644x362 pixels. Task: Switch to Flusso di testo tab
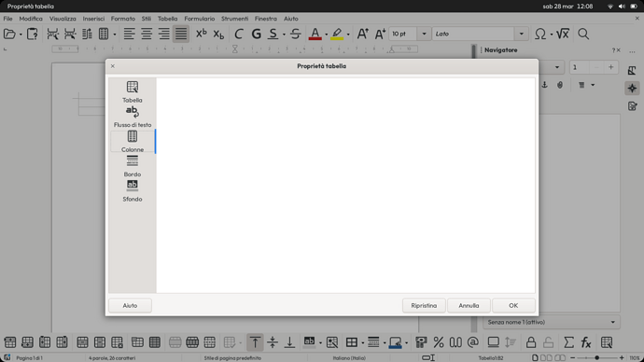(133, 117)
